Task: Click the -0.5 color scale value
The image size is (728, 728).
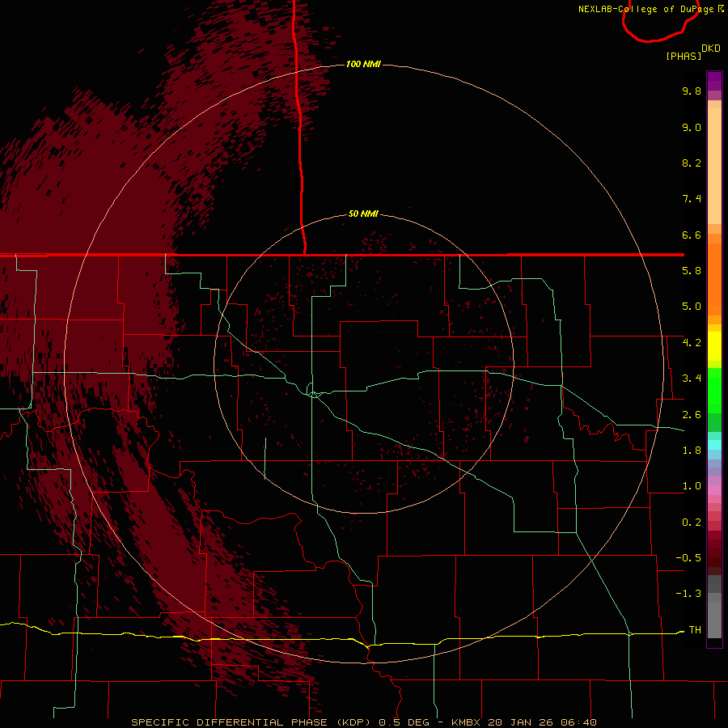Action: [x=688, y=558]
